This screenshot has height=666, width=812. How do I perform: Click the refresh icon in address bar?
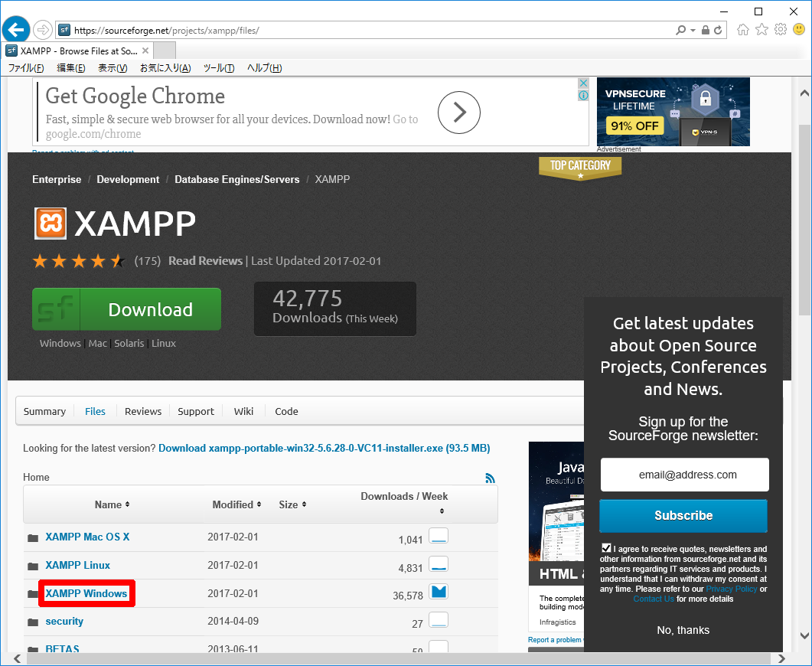click(718, 31)
